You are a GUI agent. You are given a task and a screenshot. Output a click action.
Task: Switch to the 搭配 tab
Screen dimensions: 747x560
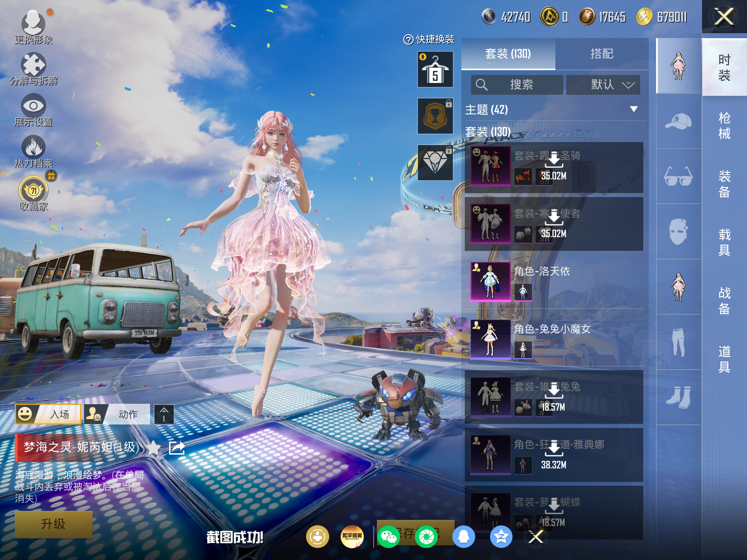602,54
